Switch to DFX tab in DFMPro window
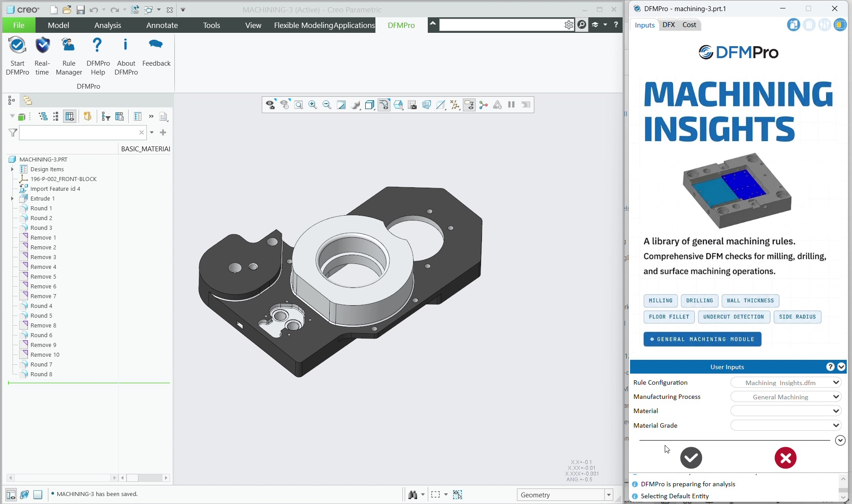The width and height of the screenshot is (852, 504). 668,25
